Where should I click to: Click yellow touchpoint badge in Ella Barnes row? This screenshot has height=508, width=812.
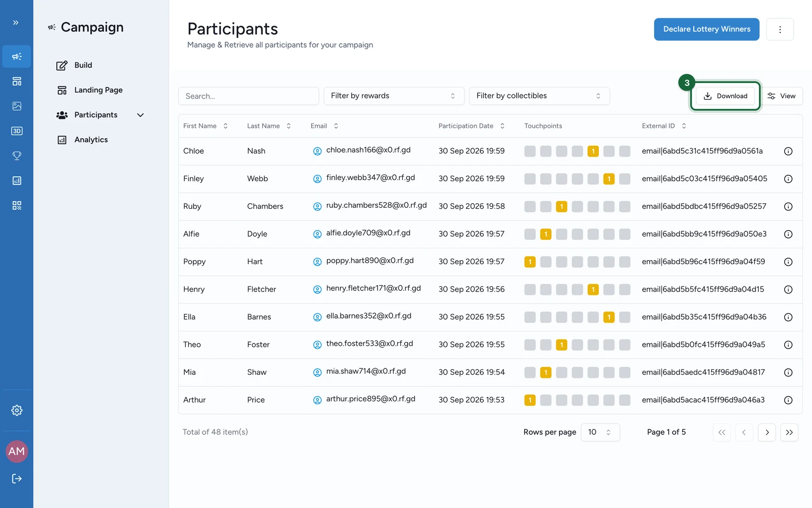tap(609, 317)
